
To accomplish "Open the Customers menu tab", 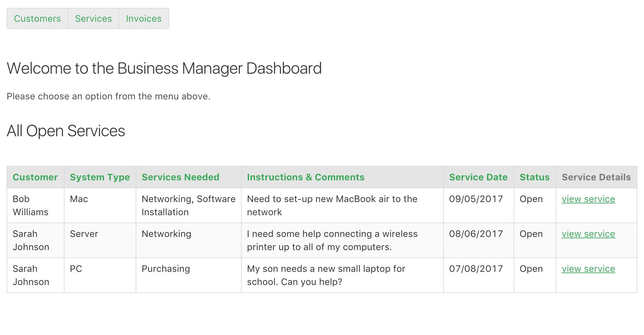I will coord(37,18).
